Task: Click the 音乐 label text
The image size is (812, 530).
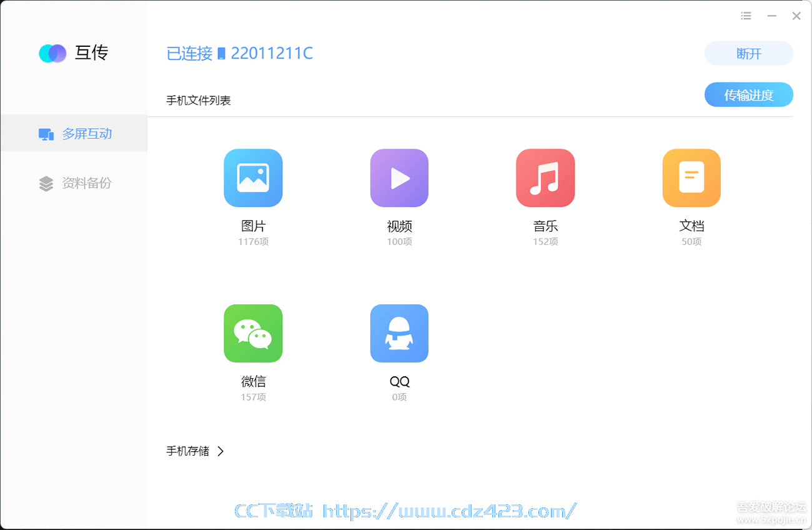Action: pos(545,226)
